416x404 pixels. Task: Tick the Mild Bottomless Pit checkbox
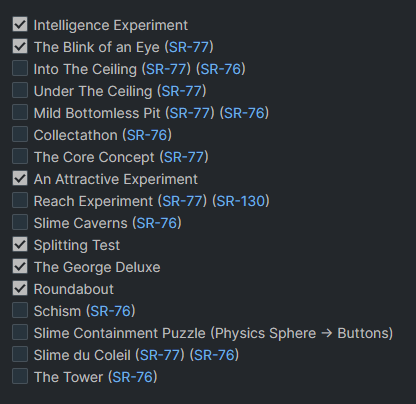(x=20, y=112)
